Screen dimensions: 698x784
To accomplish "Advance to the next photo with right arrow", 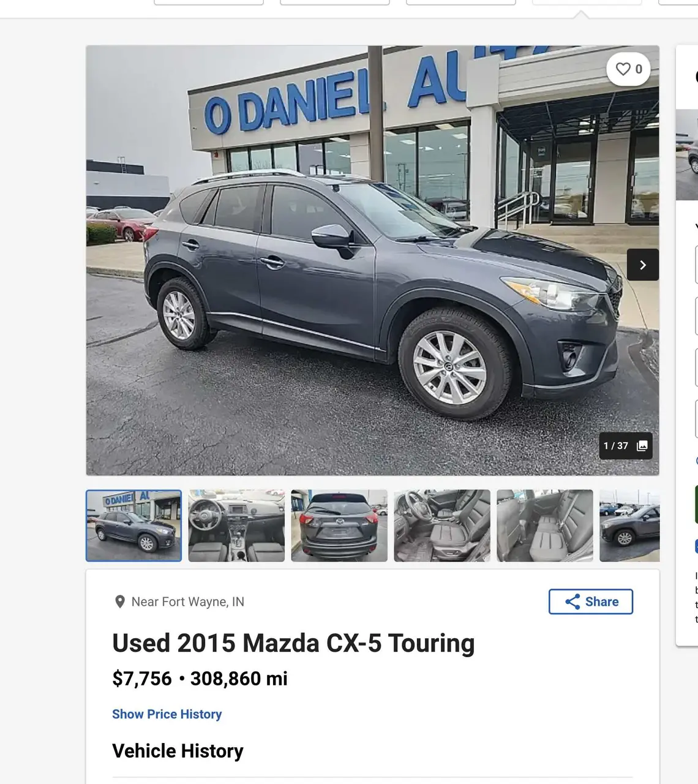I will (x=643, y=265).
